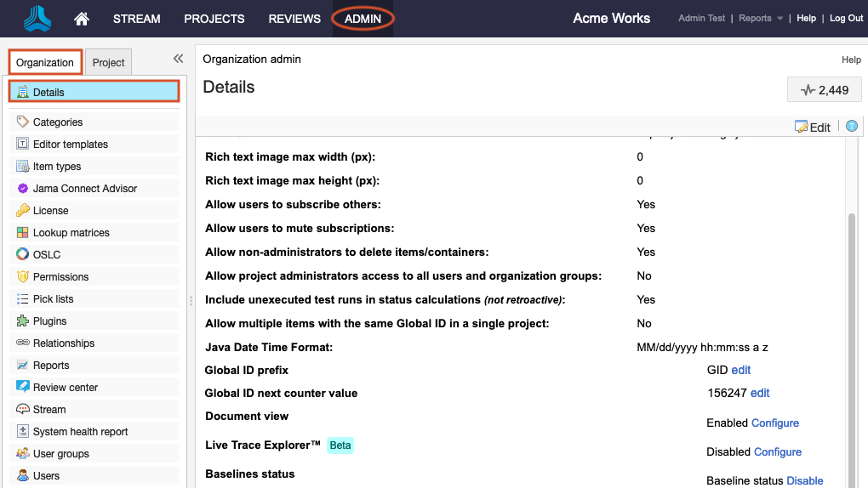This screenshot has height=488, width=868.
Task: Click the Relationships link icon
Action: (x=23, y=343)
